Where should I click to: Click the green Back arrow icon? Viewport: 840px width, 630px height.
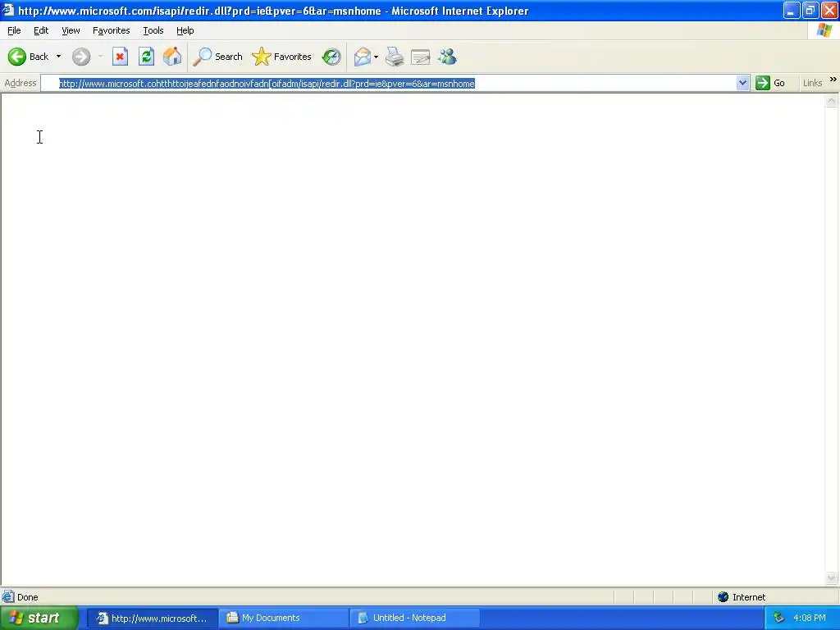(17, 57)
